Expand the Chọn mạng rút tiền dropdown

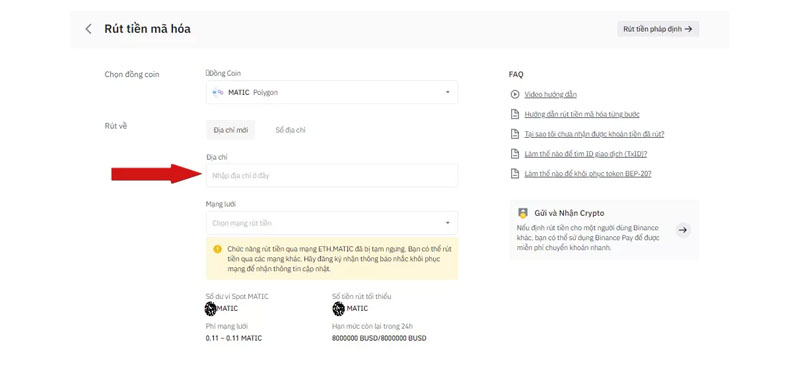pos(332,223)
